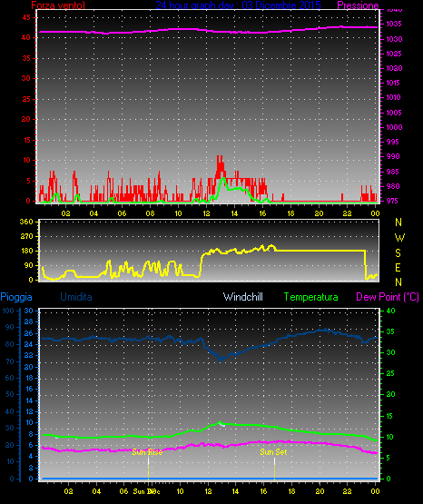This screenshot has height=504, width=423.
Task: Click the 'Pressione' legend label
Action: (358, 5)
